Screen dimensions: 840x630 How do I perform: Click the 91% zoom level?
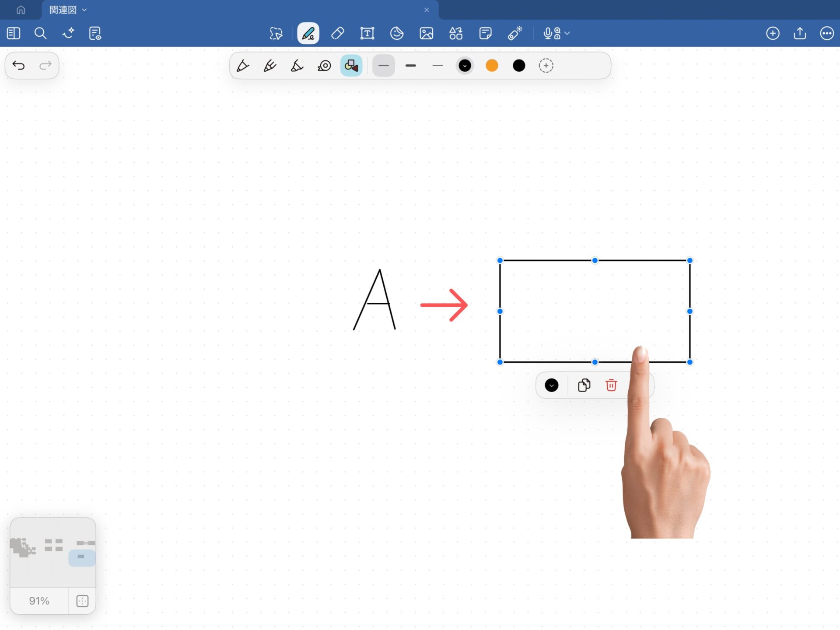tap(39, 601)
